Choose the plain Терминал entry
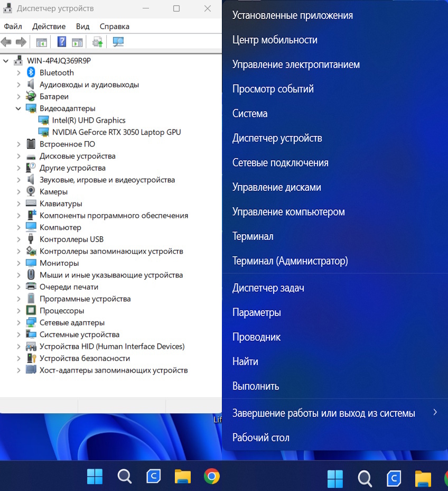 click(x=334, y=236)
